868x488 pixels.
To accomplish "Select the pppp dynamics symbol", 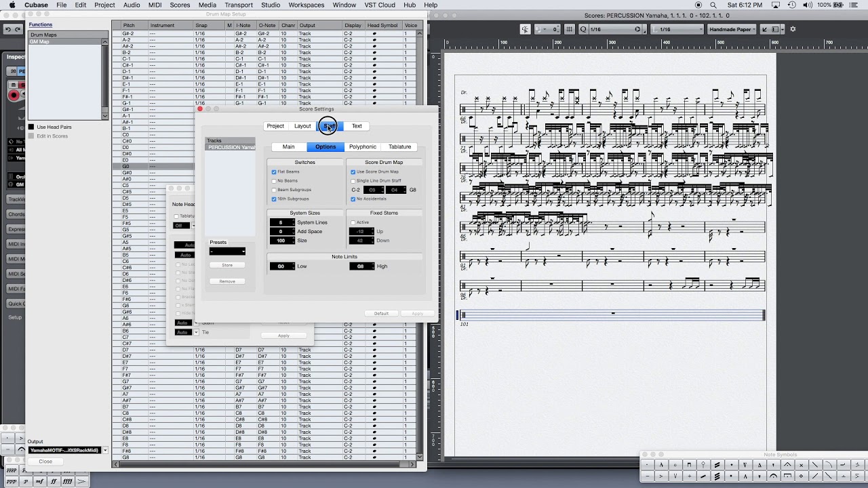I will click(12, 470).
